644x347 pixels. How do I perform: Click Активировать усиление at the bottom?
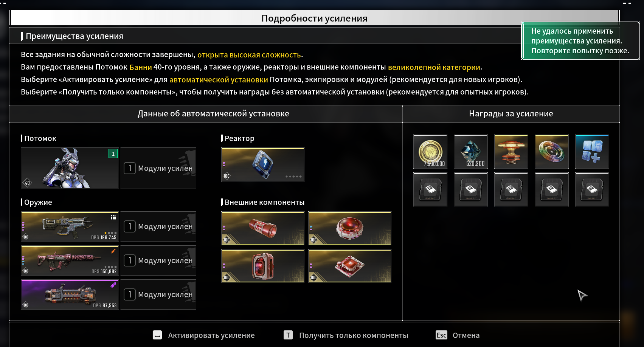click(x=204, y=335)
